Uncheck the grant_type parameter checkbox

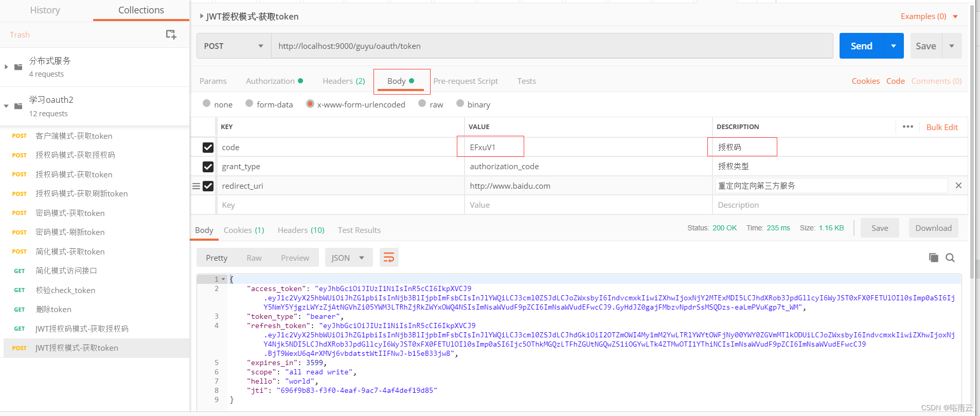[x=208, y=167]
